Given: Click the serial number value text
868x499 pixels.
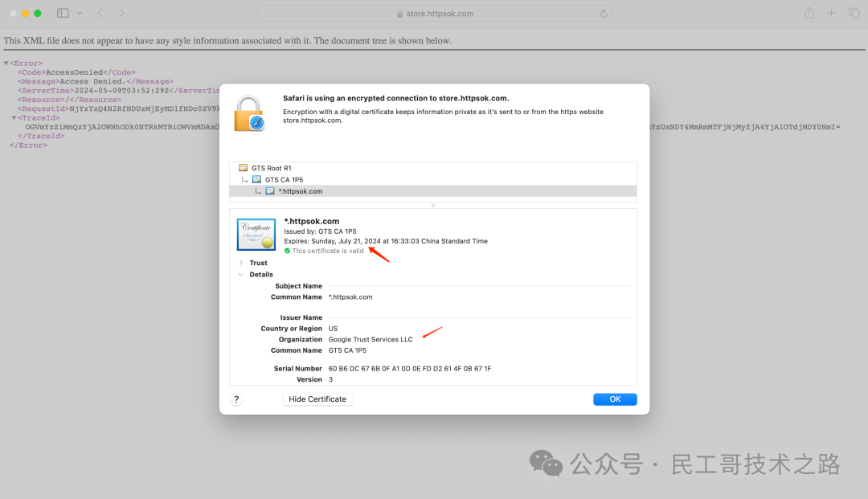Looking at the screenshot, I should [410, 369].
